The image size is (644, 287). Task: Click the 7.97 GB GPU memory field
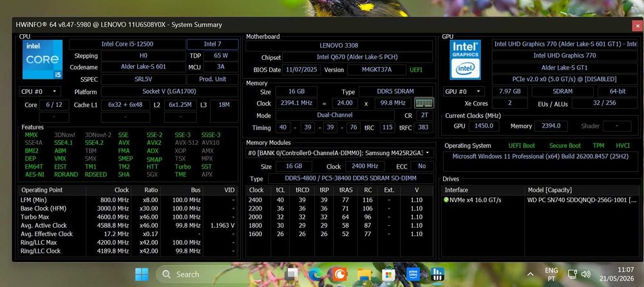click(509, 91)
